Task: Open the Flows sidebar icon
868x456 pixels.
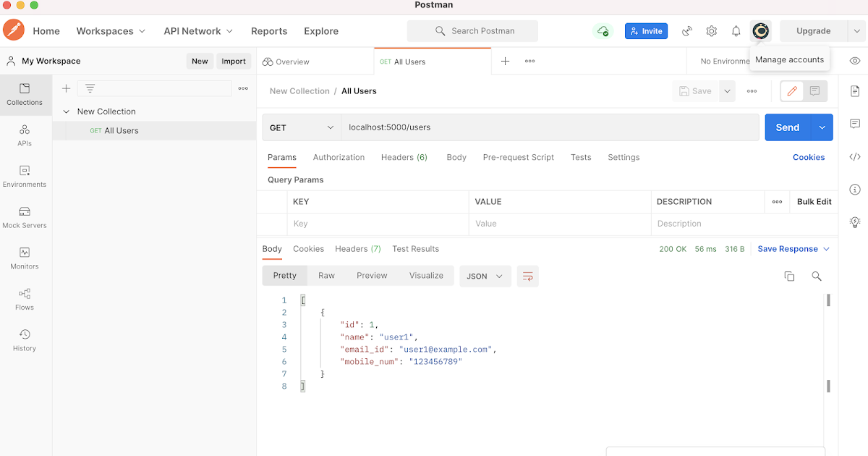Action: pos(25,299)
